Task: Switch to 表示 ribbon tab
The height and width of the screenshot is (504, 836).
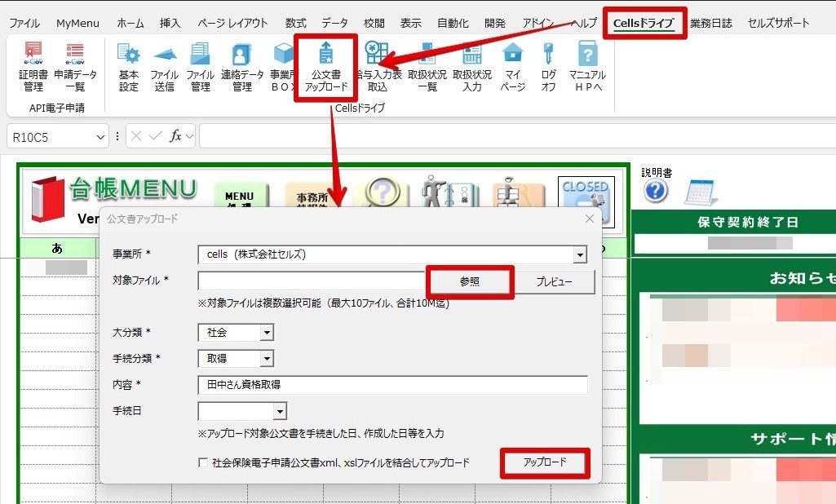Action: pyautogui.click(x=410, y=23)
